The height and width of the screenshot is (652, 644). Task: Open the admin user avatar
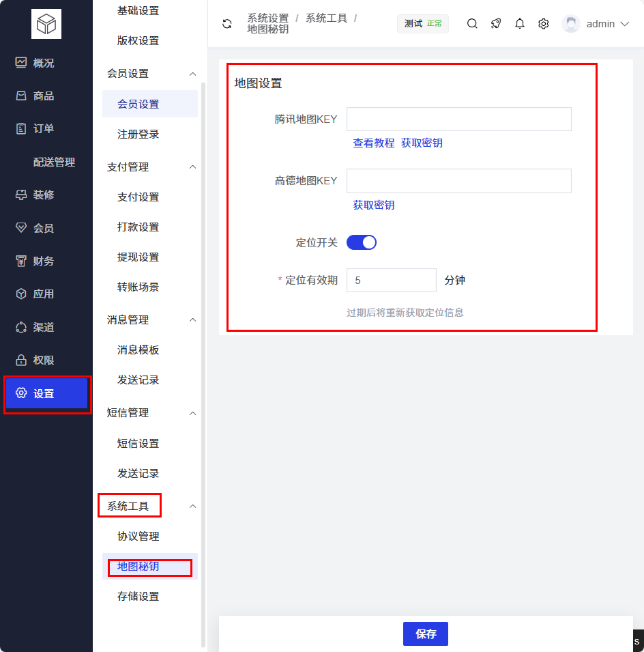point(571,24)
